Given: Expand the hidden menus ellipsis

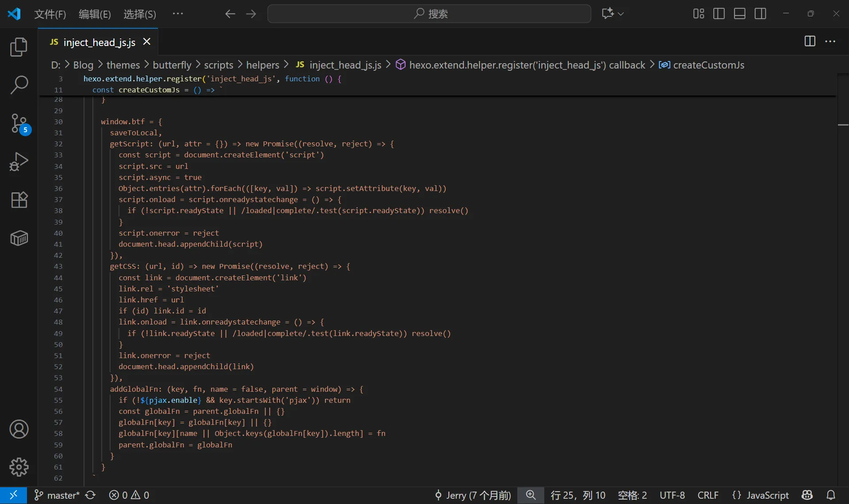Looking at the screenshot, I should click(x=178, y=14).
